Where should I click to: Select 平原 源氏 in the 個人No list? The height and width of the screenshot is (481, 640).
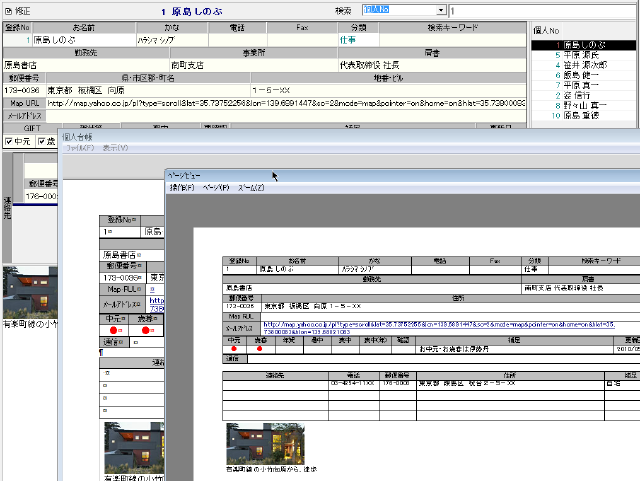(583, 55)
